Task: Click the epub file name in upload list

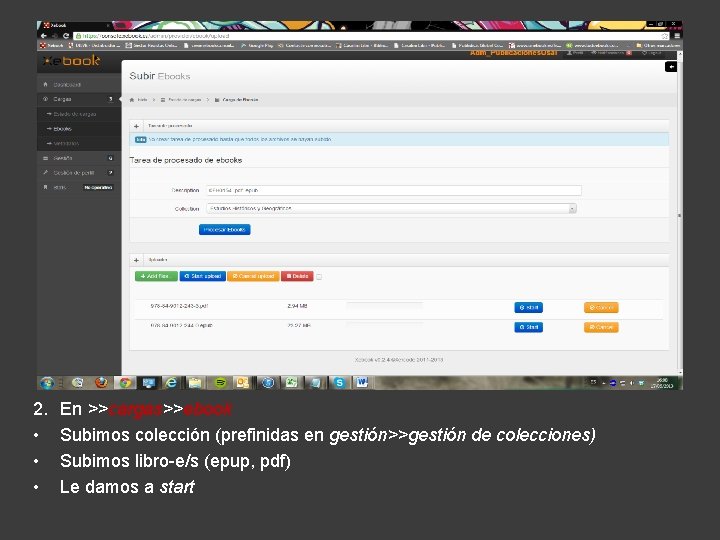Action: point(181,326)
